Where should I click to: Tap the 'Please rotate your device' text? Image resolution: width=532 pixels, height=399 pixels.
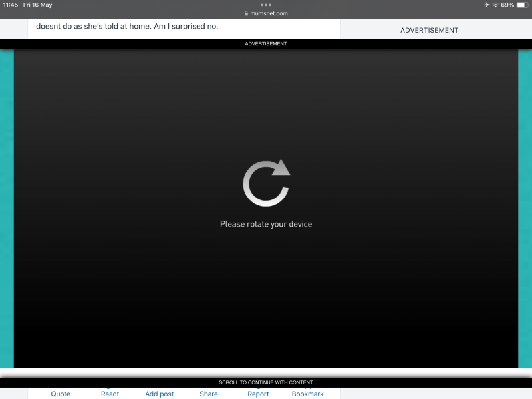(x=266, y=224)
